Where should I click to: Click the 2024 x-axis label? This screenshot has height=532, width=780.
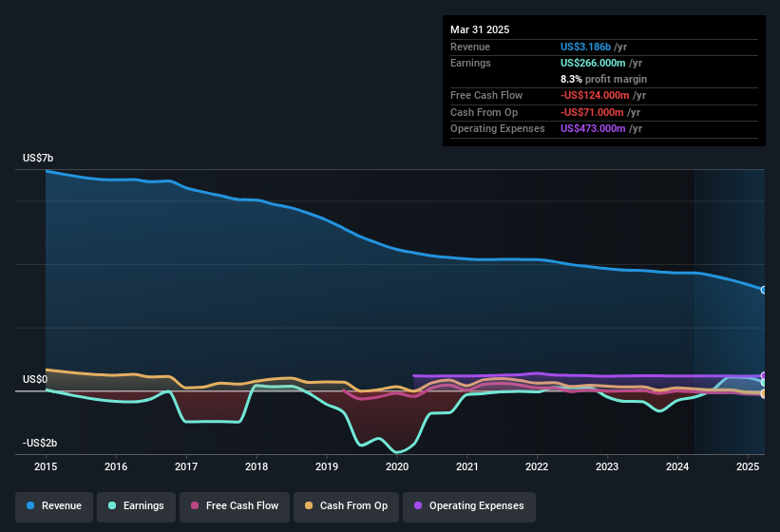677,466
